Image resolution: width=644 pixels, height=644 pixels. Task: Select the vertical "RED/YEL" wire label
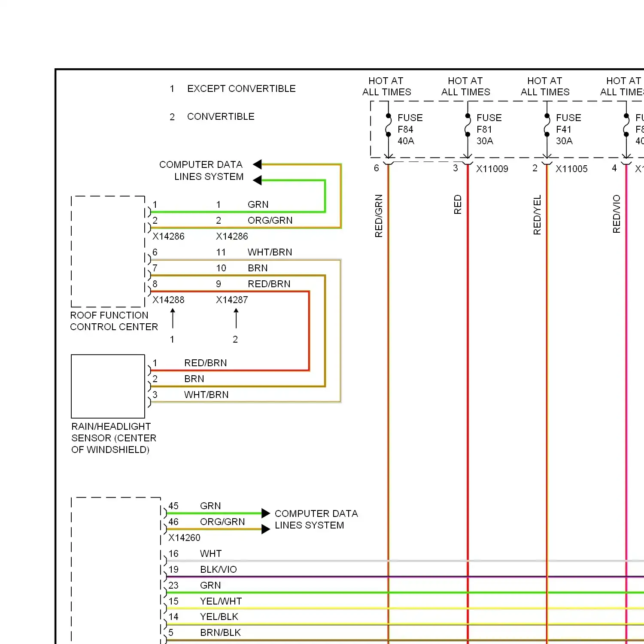(537, 215)
